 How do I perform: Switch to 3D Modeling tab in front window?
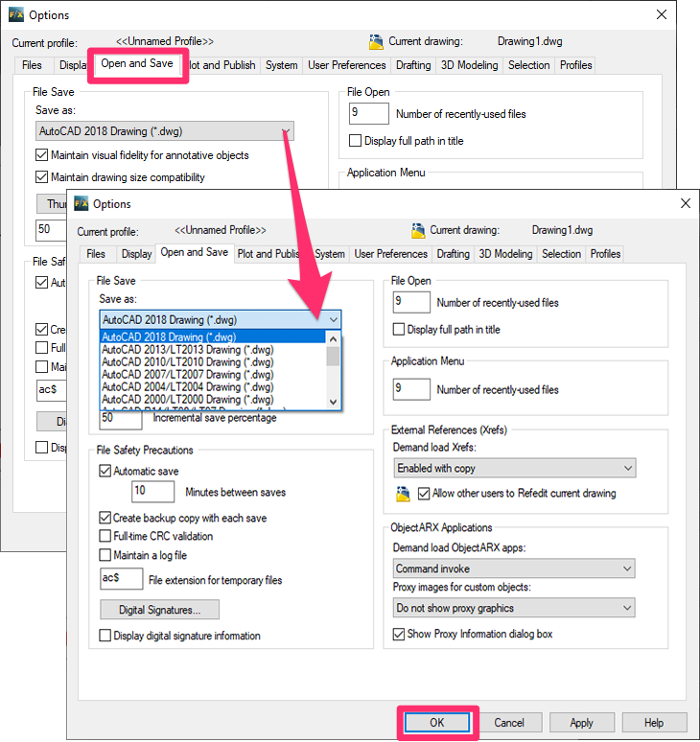point(505,254)
